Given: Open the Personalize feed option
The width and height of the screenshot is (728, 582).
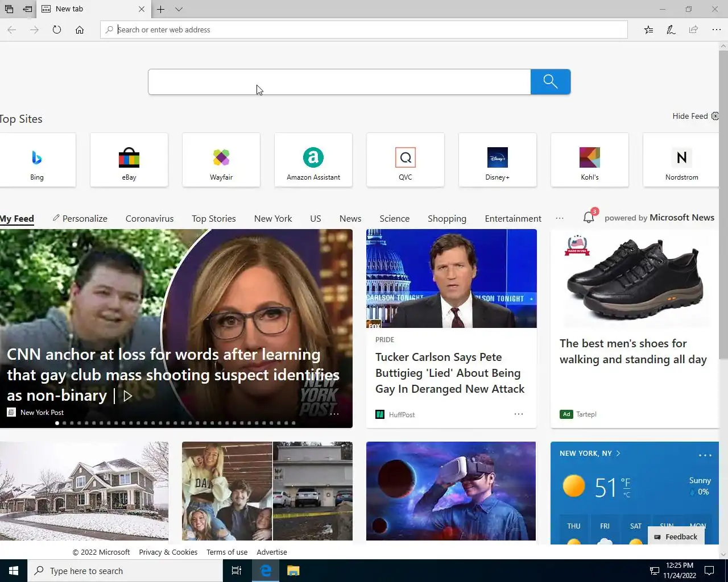Looking at the screenshot, I should tap(80, 218).
